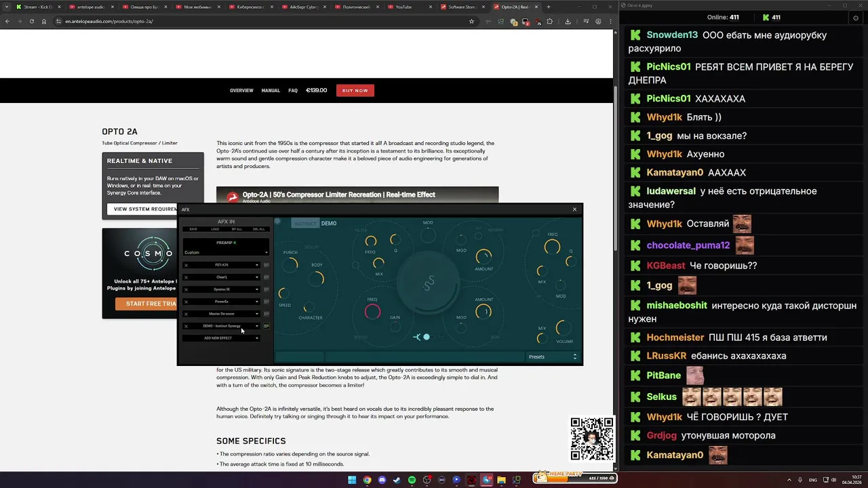Screen dimensions: 868x488
Task: Open Chrome from the taskbar
Action: tap(367, 480)
